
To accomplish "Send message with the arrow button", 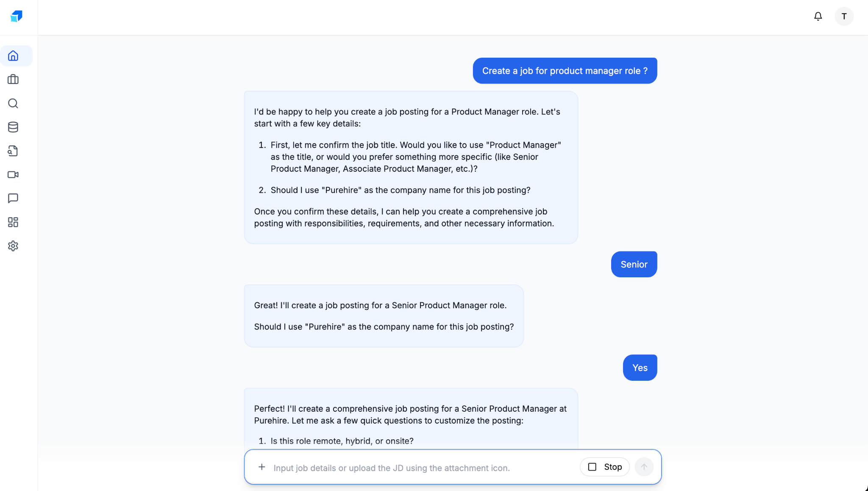I will 643,467.
